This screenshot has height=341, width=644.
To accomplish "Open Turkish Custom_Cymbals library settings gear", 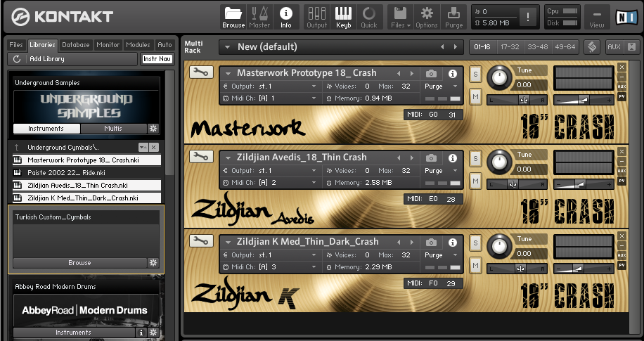I will point(153,263).
